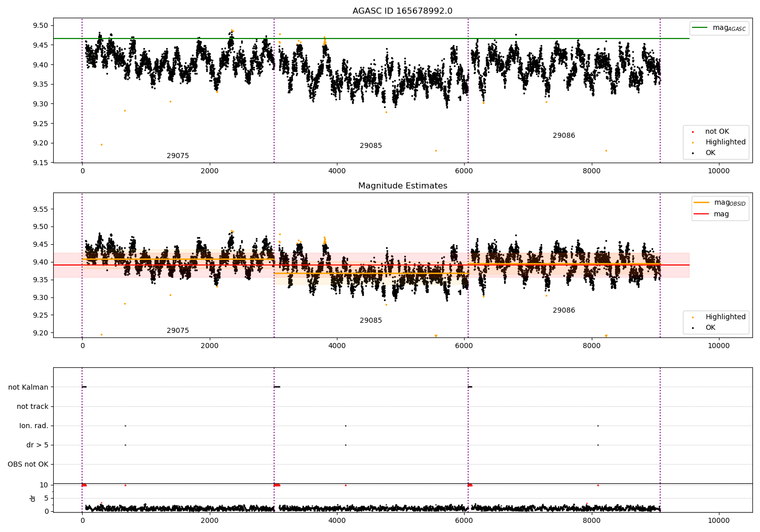This screenshot has width=760, height=532.
Task: Click obsid label 29085 in top plot
Action: click(371, 146)
